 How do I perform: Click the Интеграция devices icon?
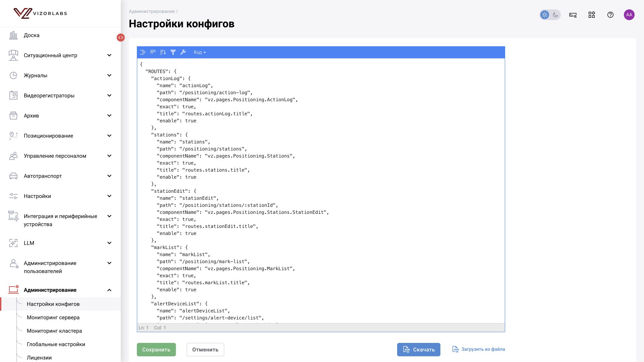[x=13, y=216]
